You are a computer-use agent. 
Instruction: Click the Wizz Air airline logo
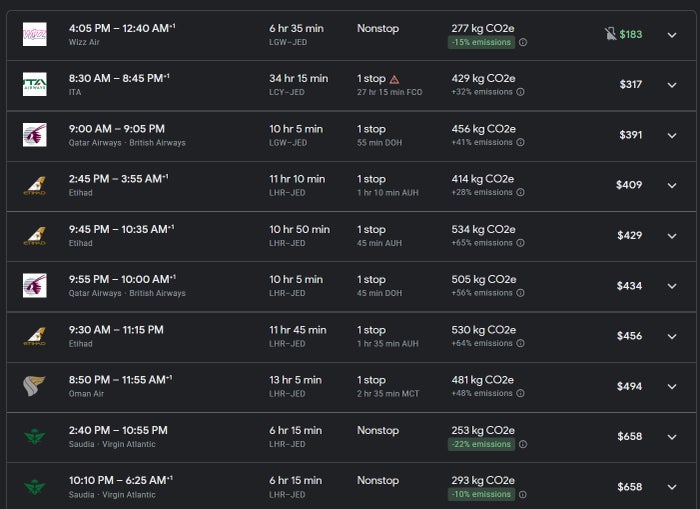[x=35, y=34]
